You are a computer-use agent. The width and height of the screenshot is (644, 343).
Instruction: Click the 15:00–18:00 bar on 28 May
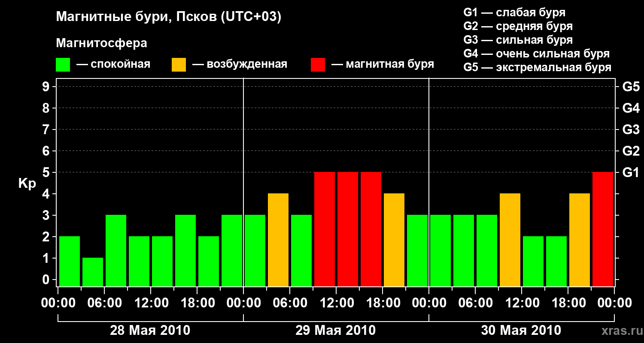[x=185, y=250]
